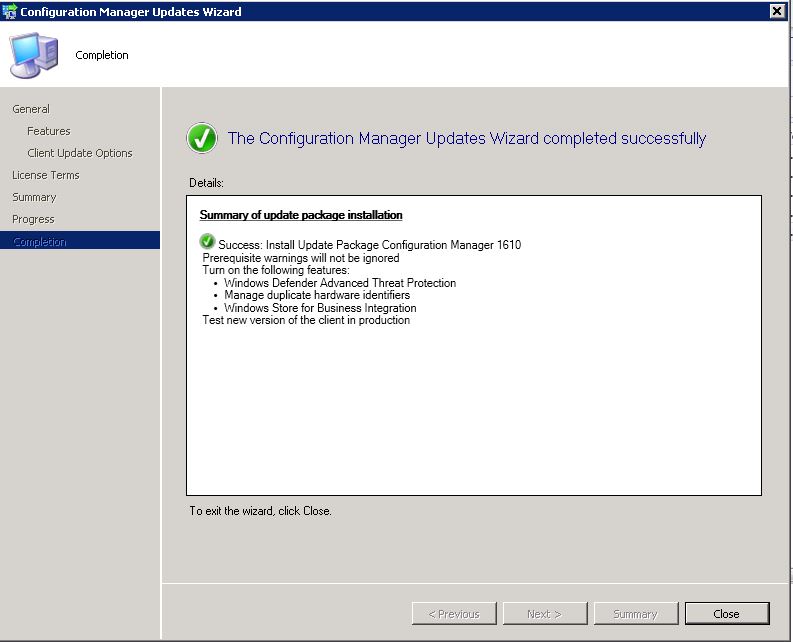The height and width of the screenshot is (642, 793).
Task: Click 'Manage duplicate hardware identifiers' bullet
Action: (x=317, y=295)
